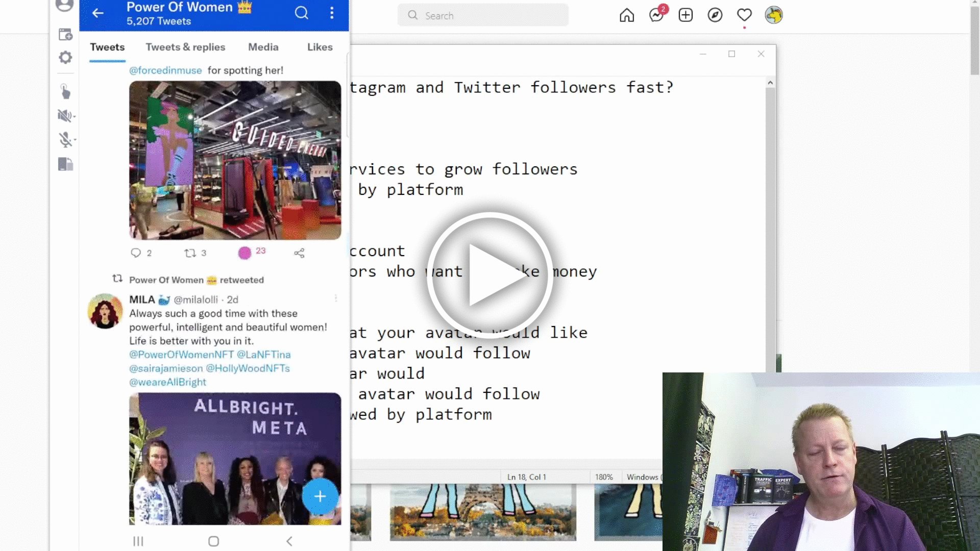Open the Instagram activity heart
The width and height of the screenshot is (980, 551).
[x=744, y=15]
